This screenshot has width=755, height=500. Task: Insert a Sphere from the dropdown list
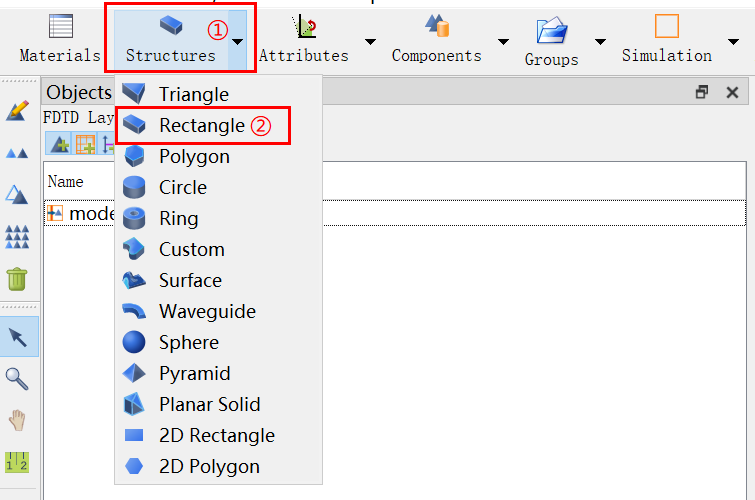point(188,343)
